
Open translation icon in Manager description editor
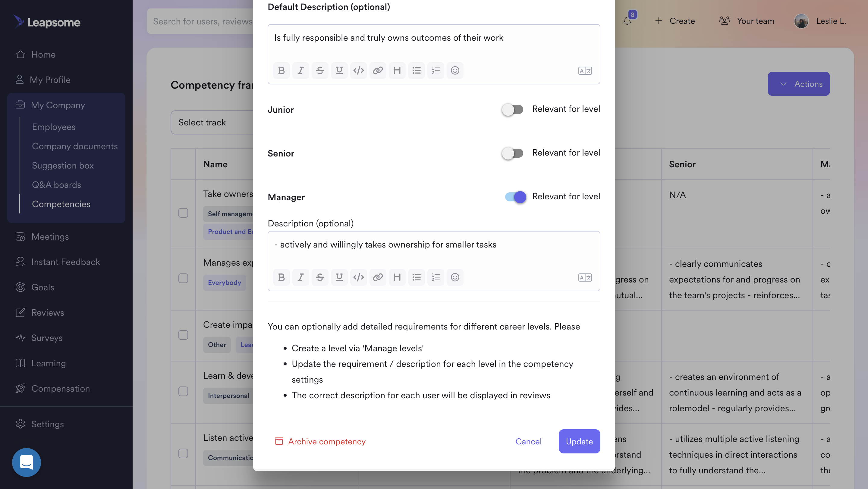click(585, 278)
